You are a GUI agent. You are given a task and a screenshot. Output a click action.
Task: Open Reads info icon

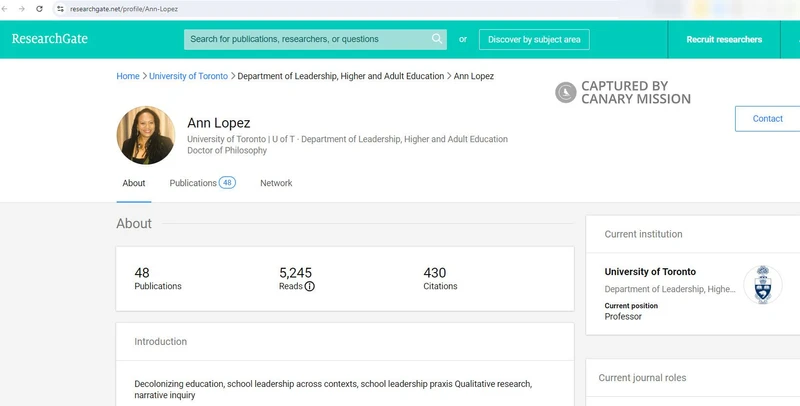click(x=310, y=286)
